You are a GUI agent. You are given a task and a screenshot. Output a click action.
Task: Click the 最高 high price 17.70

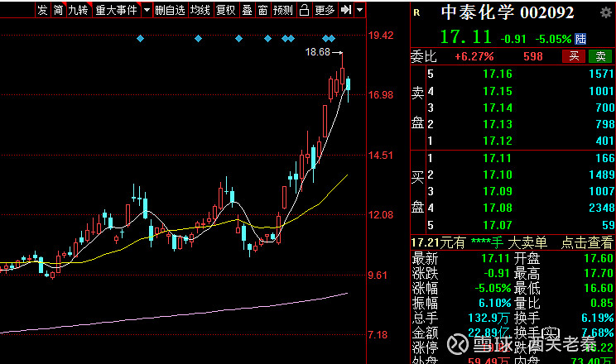click(599, 273)
